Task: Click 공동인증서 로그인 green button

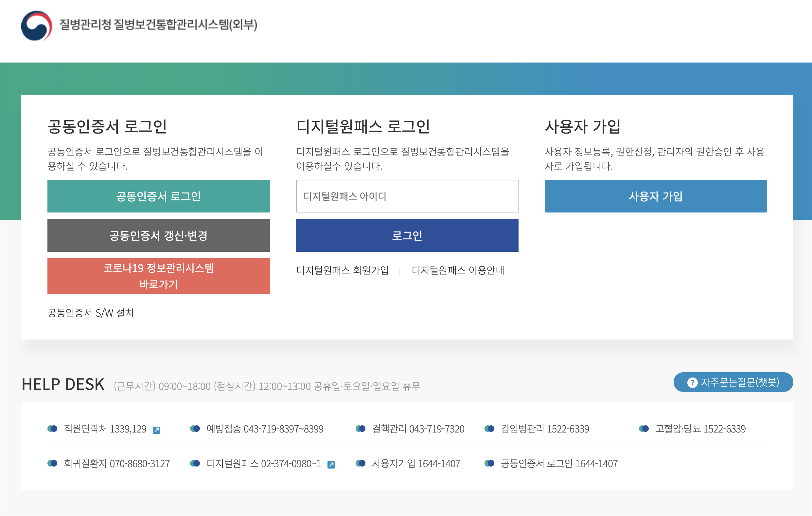Action: [158, 196]
